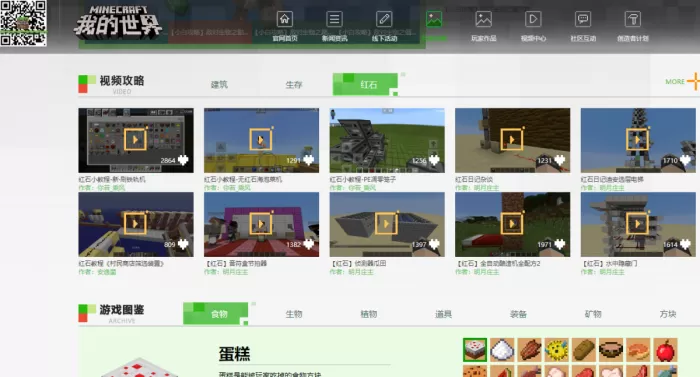Select the red apple food icon
Viewport: 700px width, 377px height.
click(666, 350)
